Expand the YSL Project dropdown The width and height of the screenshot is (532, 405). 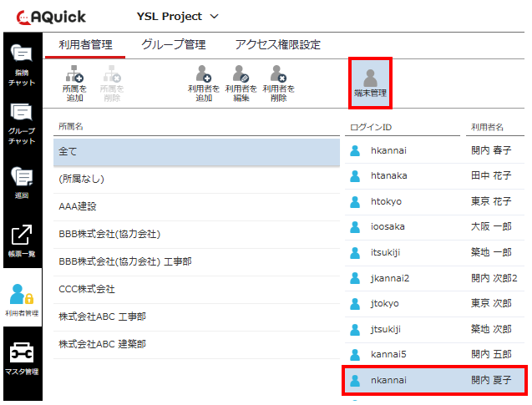coord(177,16)
